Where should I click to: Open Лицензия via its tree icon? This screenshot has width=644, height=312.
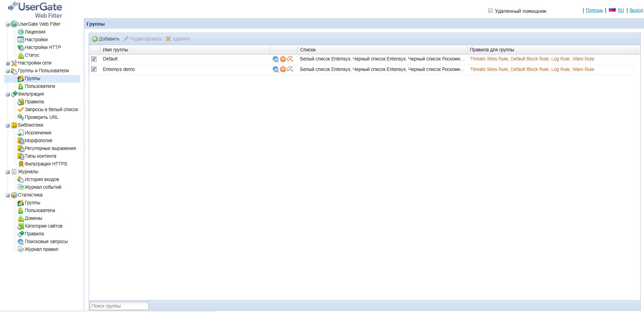(21, 32)
